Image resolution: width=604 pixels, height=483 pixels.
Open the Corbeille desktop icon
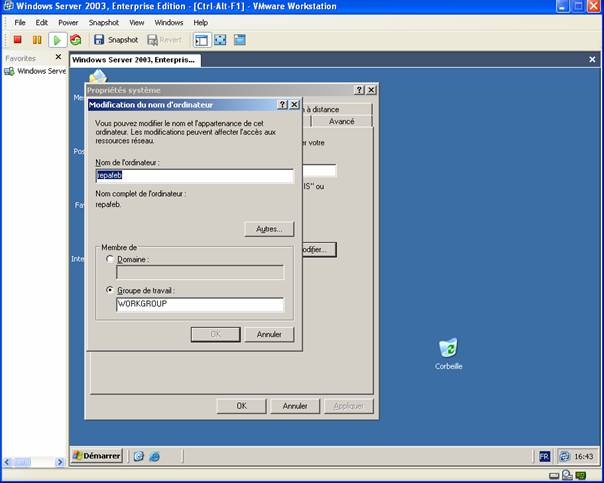point(448,354)
